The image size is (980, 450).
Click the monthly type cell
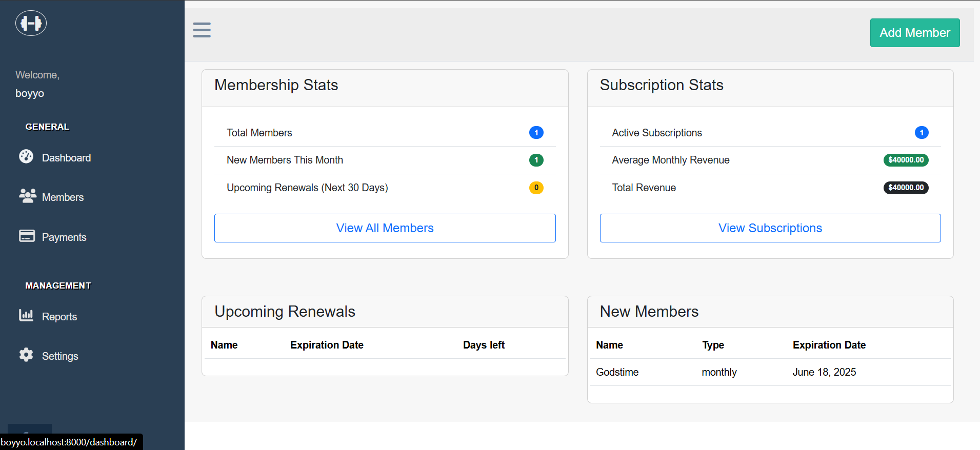pos(719,372)
